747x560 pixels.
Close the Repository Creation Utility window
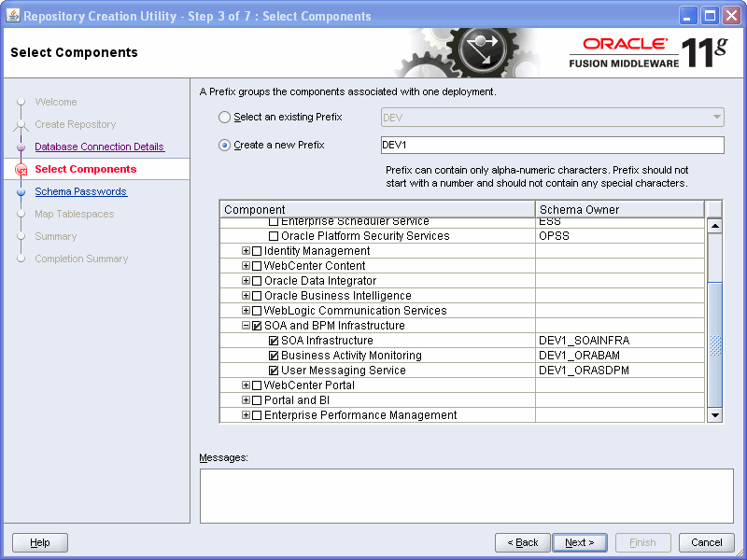pos(732,16)
